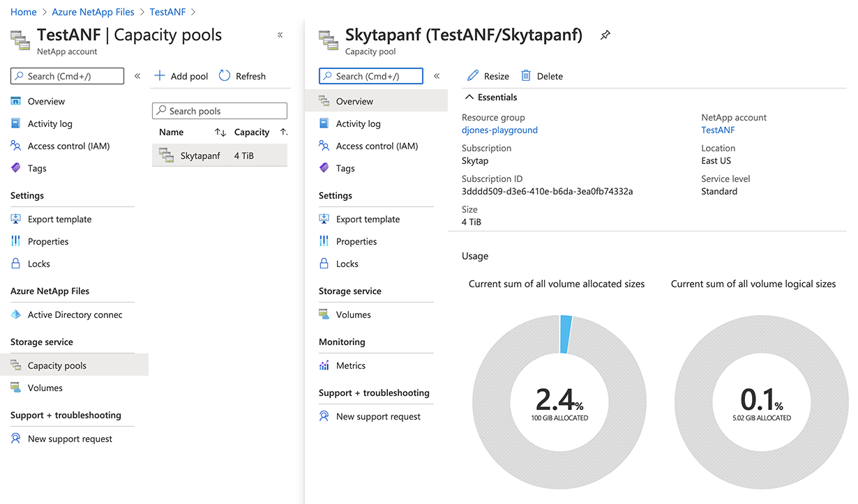Focus the Search pools field

220,111
